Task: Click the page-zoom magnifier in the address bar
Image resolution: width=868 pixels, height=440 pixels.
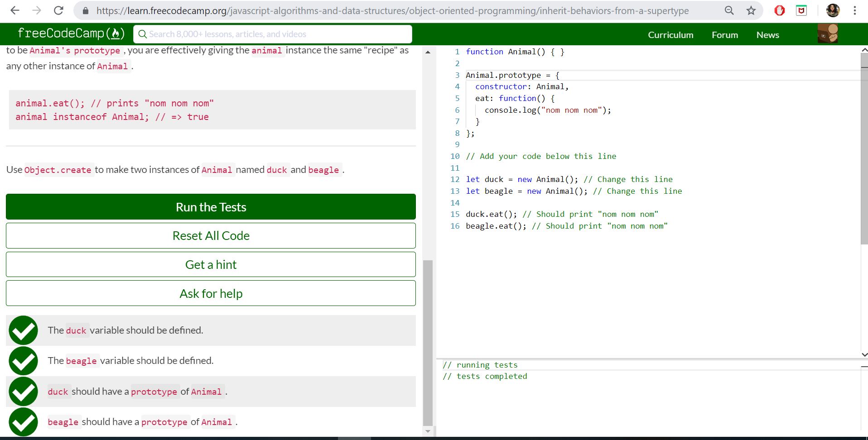Action: pyautogui.click(x=729, y=10)
